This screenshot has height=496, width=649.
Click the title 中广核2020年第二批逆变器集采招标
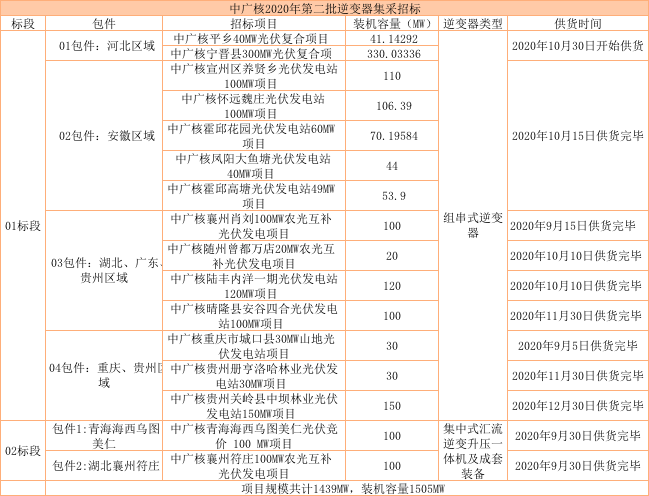tap(324, 8)
